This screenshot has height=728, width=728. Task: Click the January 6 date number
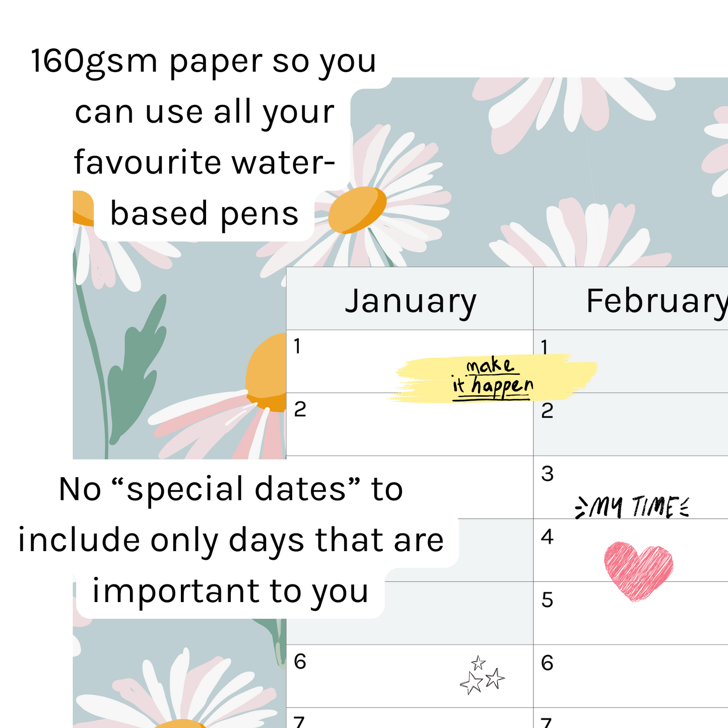click(x=300, y=661)
